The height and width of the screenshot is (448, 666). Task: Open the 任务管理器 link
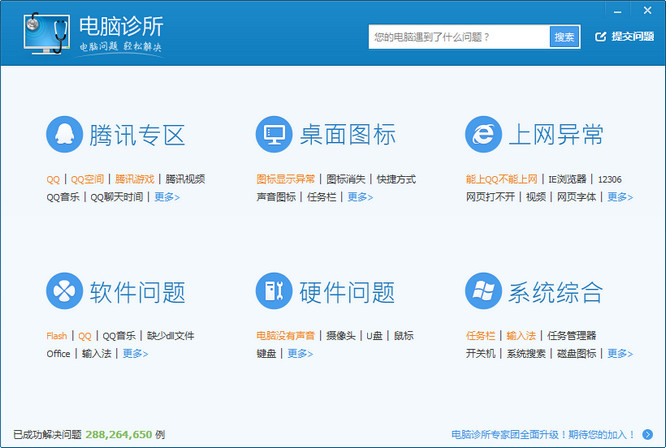pyautogui.click(x=571, y=336)
